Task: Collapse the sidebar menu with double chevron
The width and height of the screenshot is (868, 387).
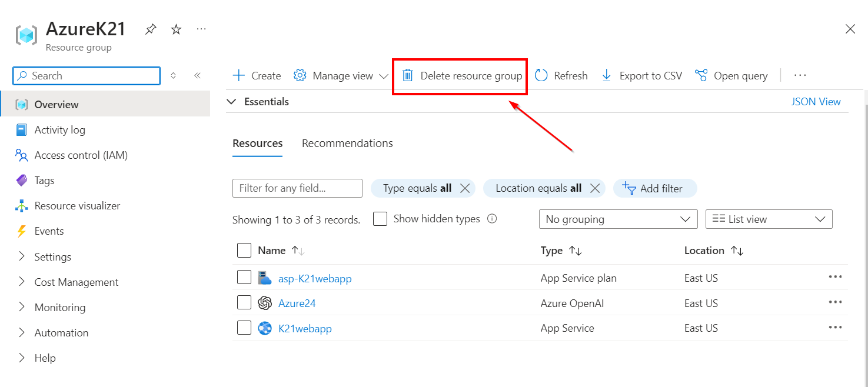Action: (198, 76)
